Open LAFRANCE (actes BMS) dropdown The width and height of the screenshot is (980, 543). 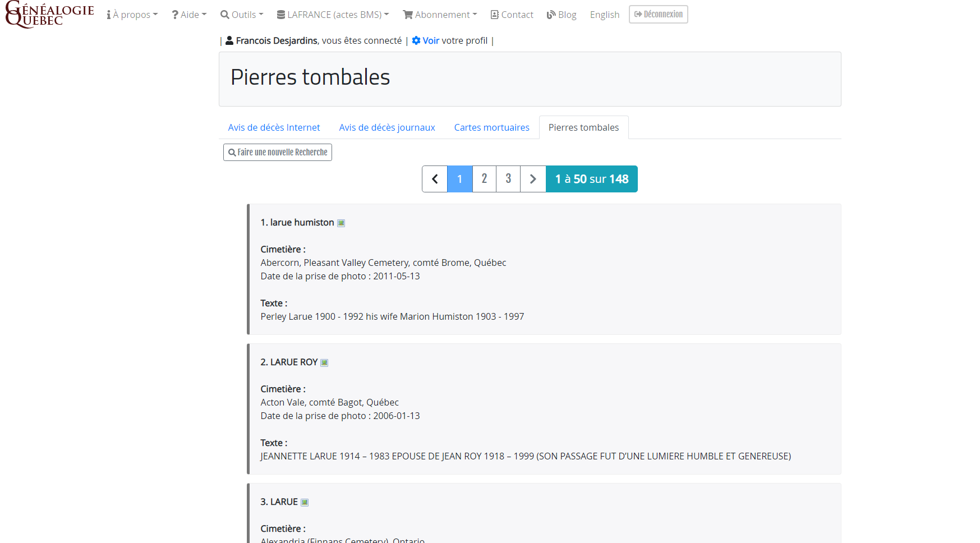[333, 15]
